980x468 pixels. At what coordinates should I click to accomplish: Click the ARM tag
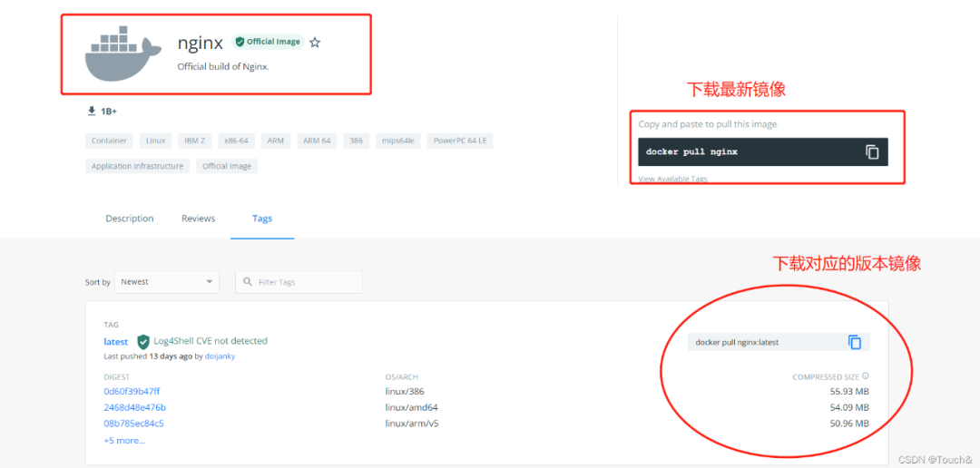pyautogui.click(x=276, y=141)
